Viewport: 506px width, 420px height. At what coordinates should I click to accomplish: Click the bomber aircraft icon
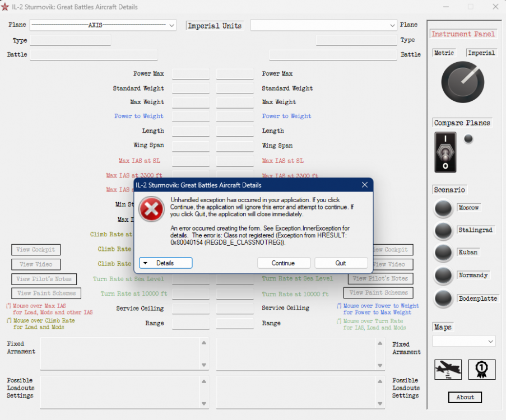click(448, 370)
